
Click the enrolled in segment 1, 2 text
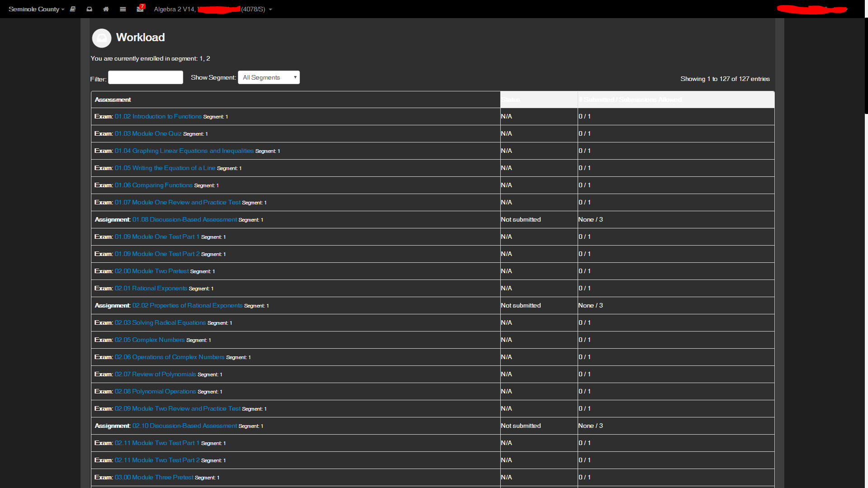[150, 58]
